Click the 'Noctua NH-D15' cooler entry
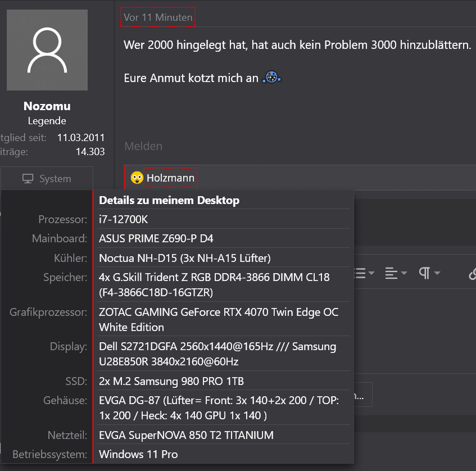The height and width of the screenshot is (471, 476). (184, 258)
